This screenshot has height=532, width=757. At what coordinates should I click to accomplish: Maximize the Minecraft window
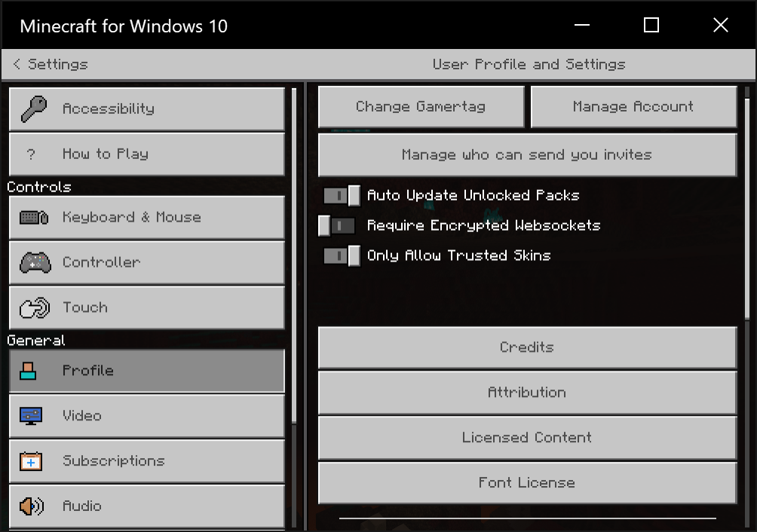(651, 25)
